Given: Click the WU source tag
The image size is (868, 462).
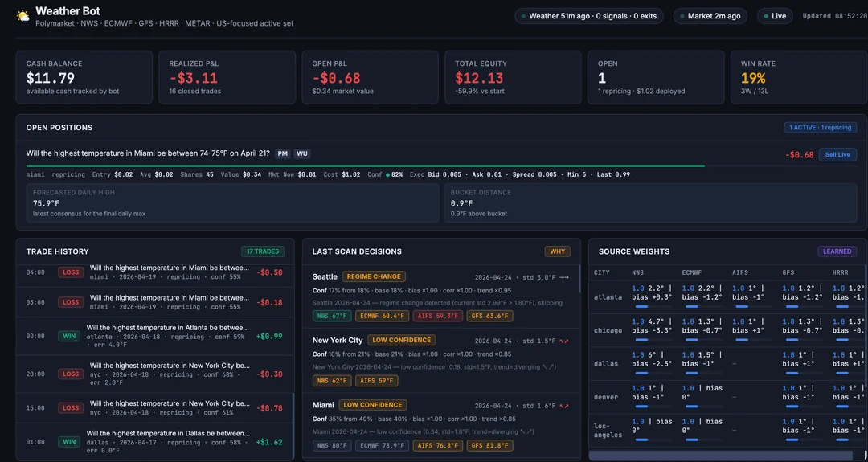Looking at the screenshot, I should [x=301, y=153].
